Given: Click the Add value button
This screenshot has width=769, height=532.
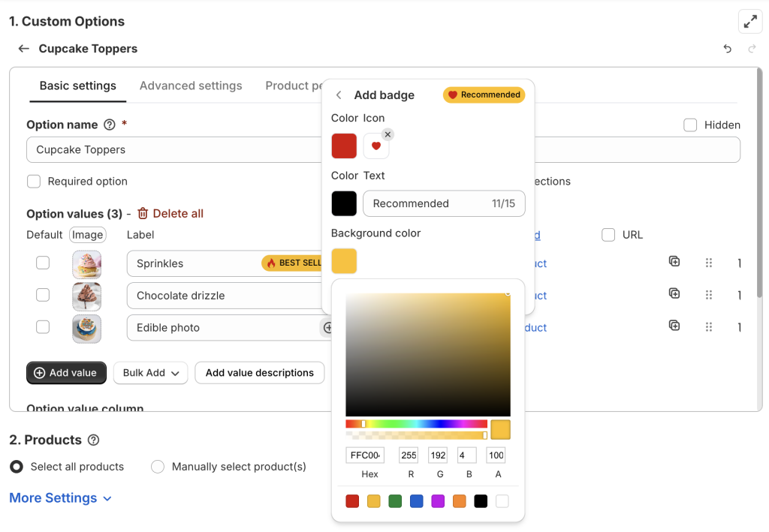Looking at the screenshot, I should coord(66,373).
